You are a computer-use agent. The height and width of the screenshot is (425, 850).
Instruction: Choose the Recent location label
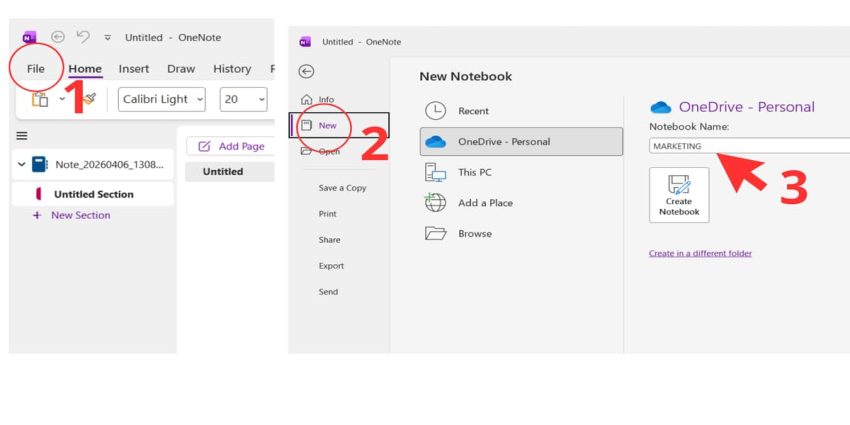[x=473, y=111]
